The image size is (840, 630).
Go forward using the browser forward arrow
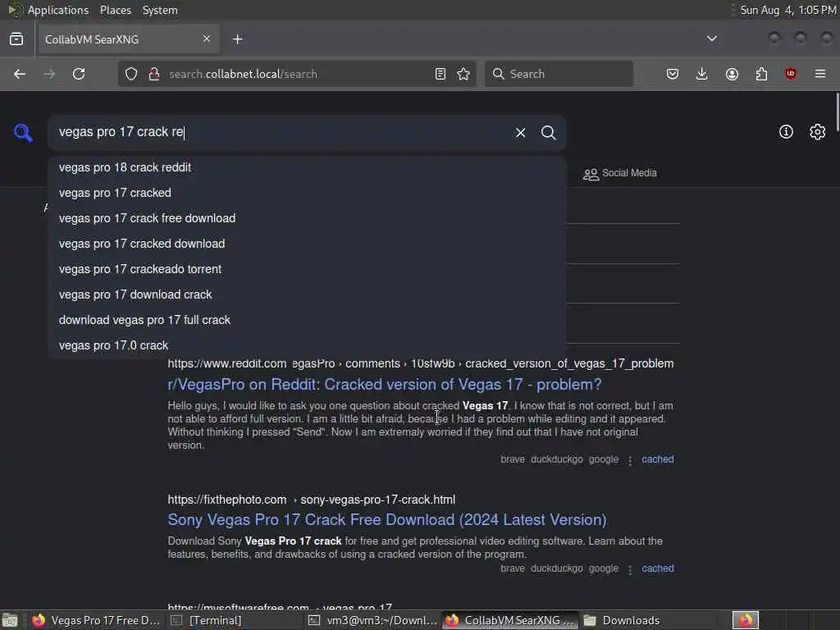point(49,74)
